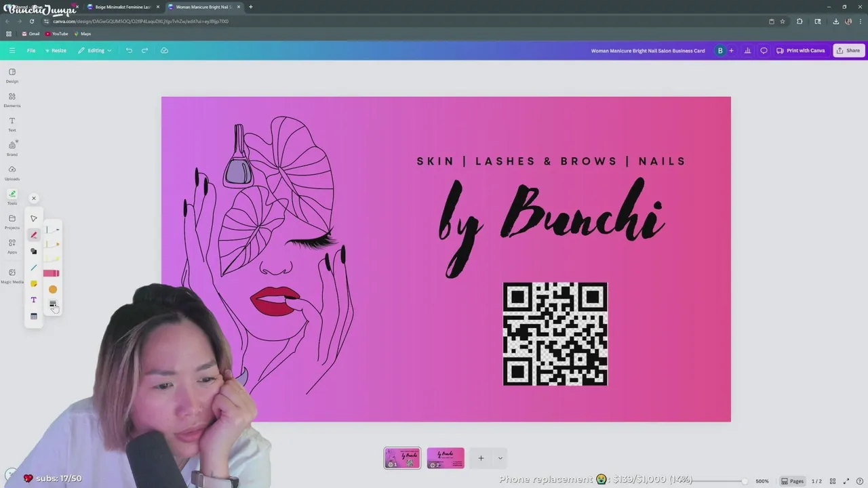
Task: Enter fullscreen present mode
Action: (846, 481)
